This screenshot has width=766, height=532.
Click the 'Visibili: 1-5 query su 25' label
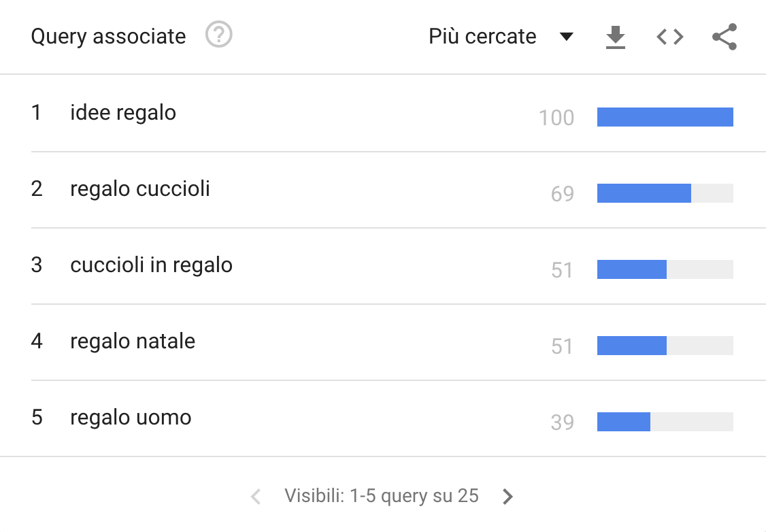click(x=381, y=496)
